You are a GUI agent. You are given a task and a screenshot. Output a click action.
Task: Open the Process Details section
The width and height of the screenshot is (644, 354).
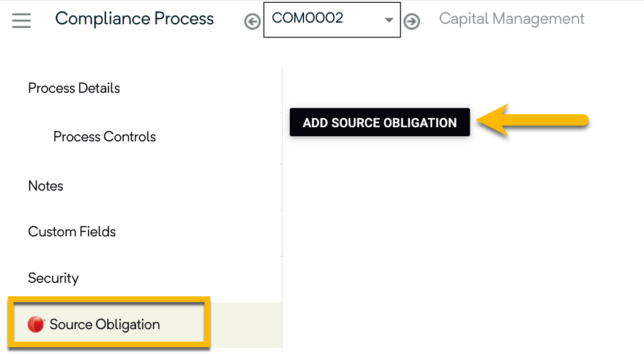pos(74,88)
